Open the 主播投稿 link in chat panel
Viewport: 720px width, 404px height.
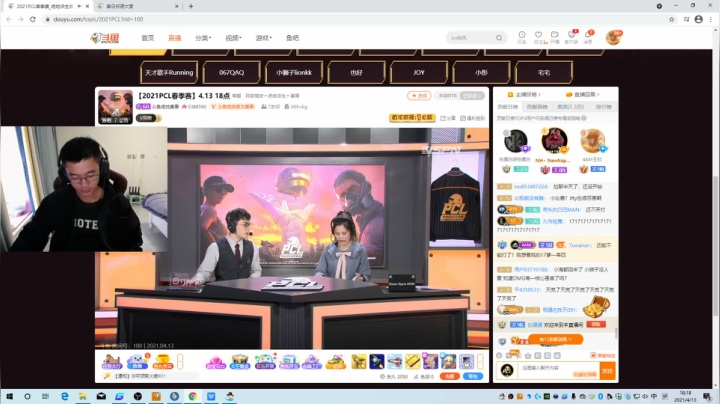pos(524,95)
